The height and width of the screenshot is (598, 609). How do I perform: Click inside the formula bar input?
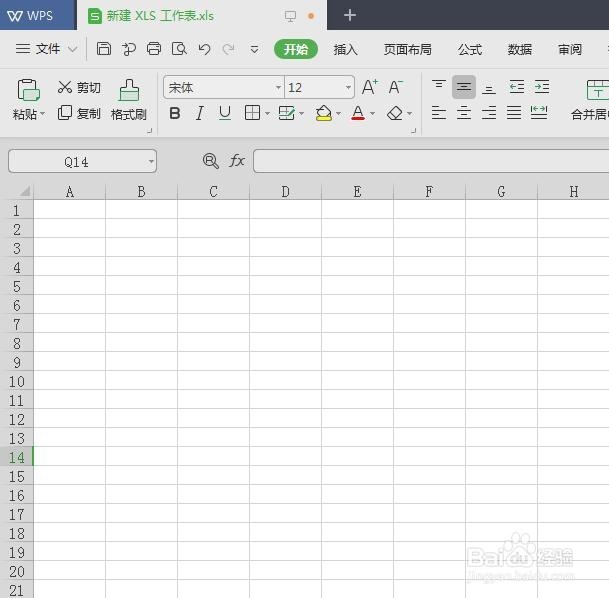pyautogui.click(x=431, y=161)
